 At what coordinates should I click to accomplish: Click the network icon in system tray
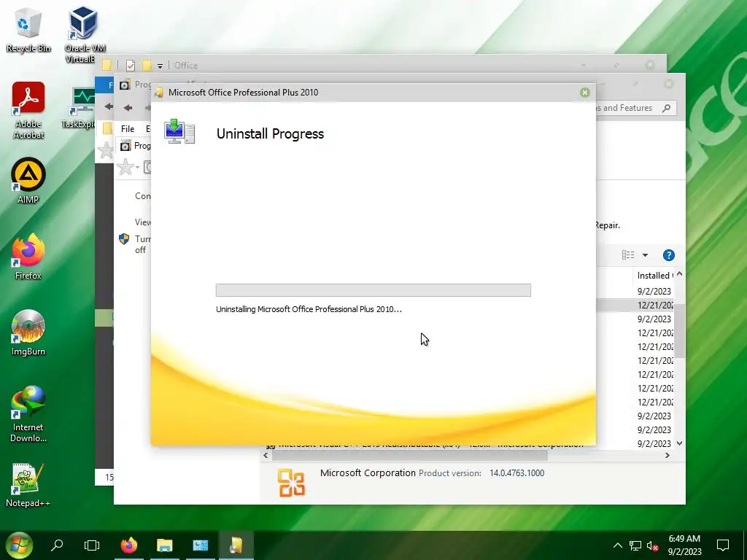(635, 545)
